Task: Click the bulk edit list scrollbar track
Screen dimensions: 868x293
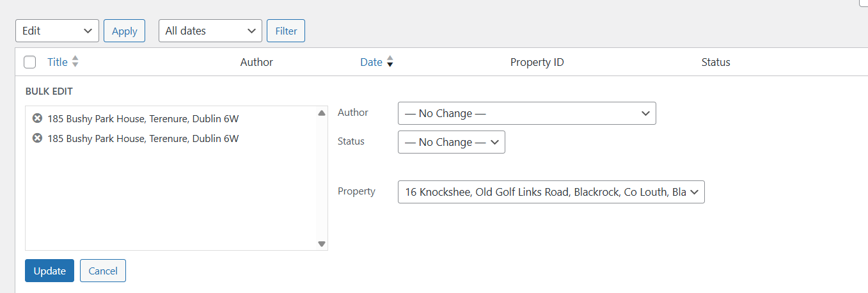Action: tap(322, 178)
